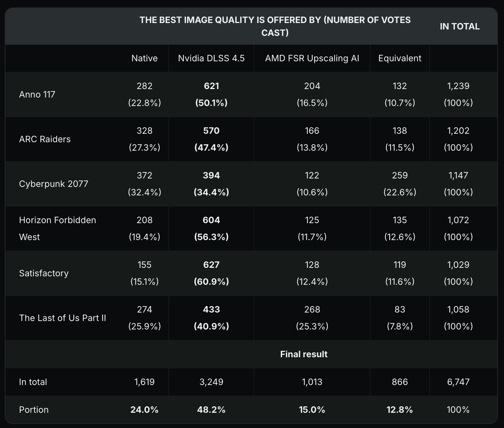Viewport: 504px width, 428px height.
Task: Click the Portion row label
Action: 34,410
